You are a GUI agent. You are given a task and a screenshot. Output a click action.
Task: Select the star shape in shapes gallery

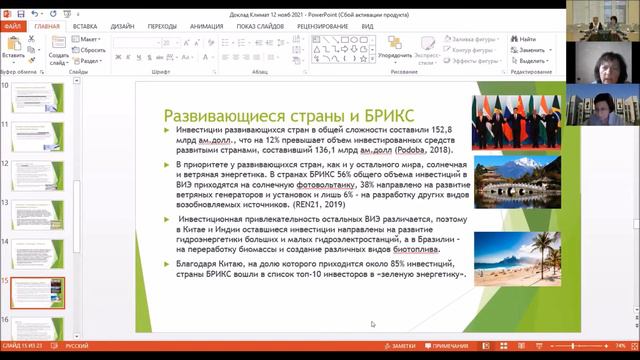(363, 59)
